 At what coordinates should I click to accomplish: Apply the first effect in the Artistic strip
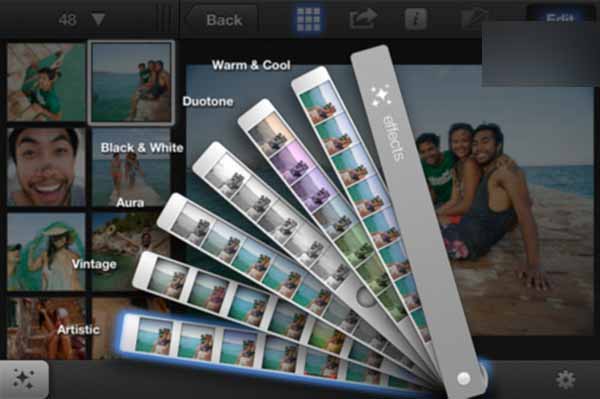point(155,336)
